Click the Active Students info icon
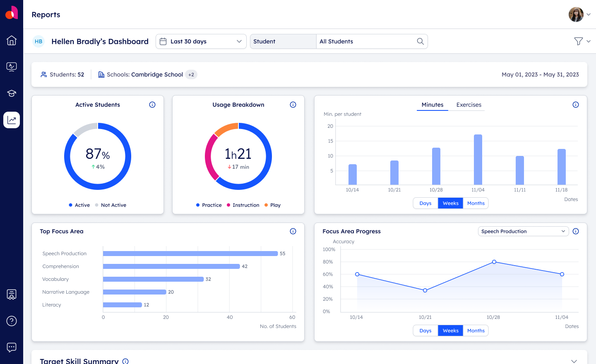 coord(152,105)
